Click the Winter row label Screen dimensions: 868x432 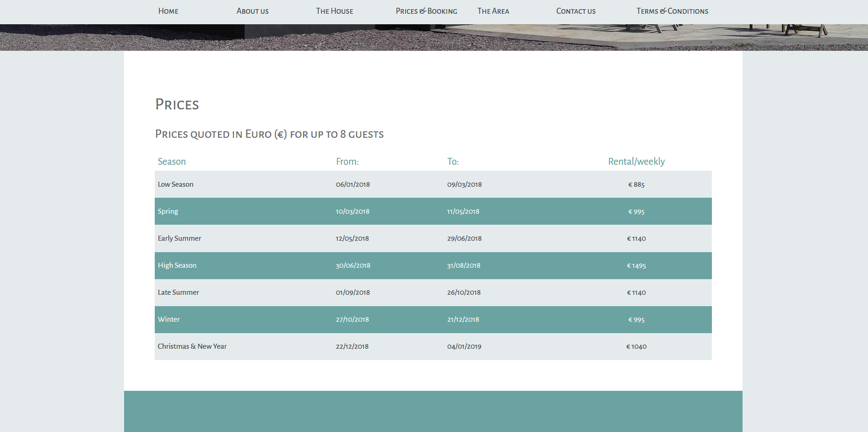tap(168, 319)
